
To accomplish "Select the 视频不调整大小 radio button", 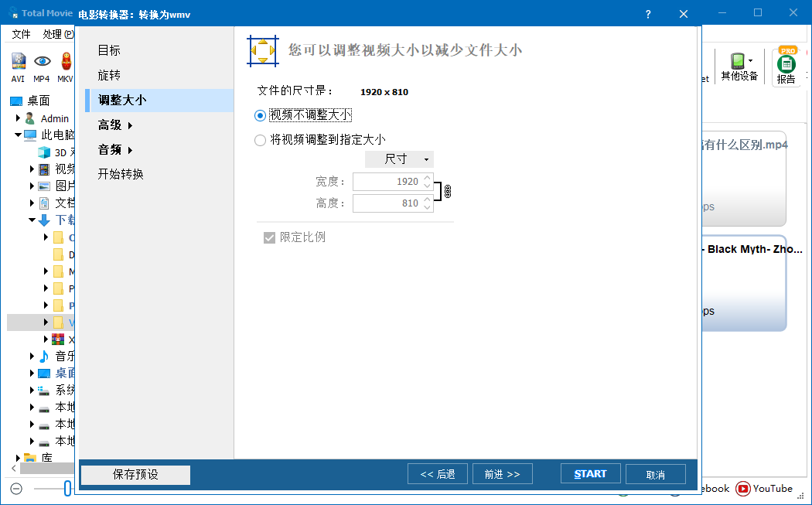I will 260,114.
